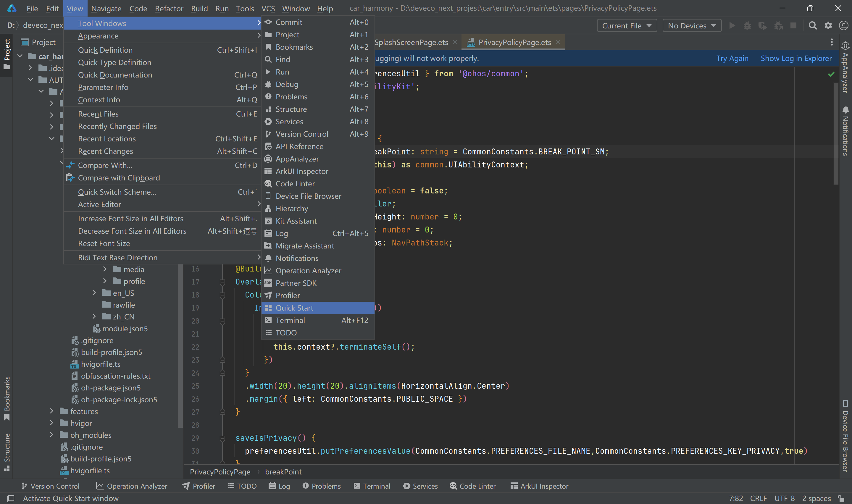This screenshot has height=504, width=852.
Task: Click the Stop square icon in toolbar
Action: tap(793, 26)
